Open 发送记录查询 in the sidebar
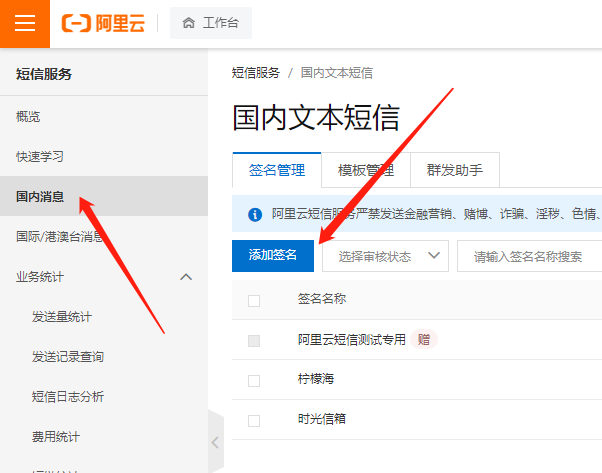 click(68, 357)
